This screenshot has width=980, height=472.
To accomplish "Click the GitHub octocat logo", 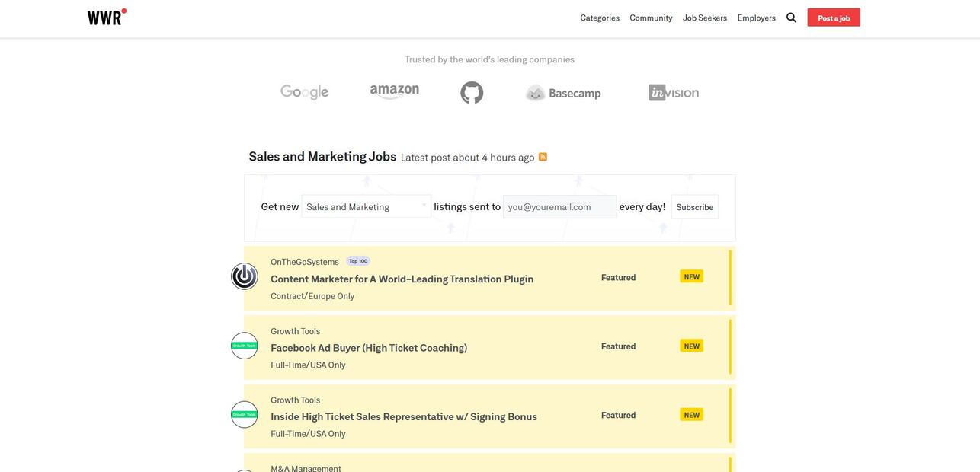I will pos(472,93).
